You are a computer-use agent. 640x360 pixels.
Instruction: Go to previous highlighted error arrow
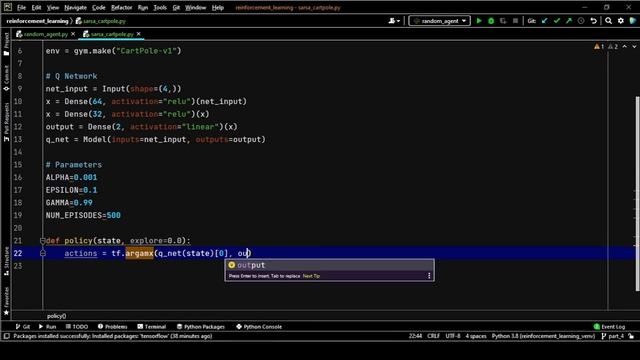pyautogui.click(x=624, y=47)
